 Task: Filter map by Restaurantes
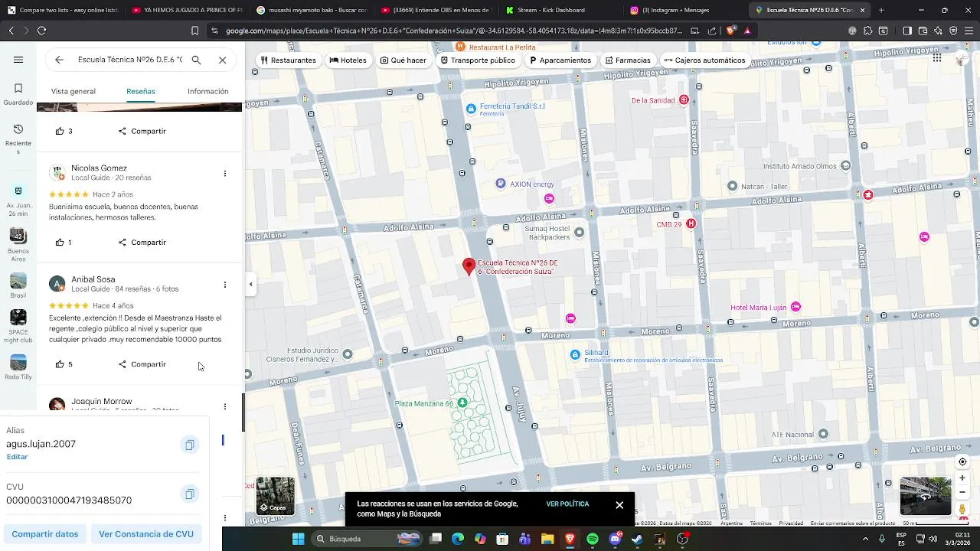[x=288, y=60]
